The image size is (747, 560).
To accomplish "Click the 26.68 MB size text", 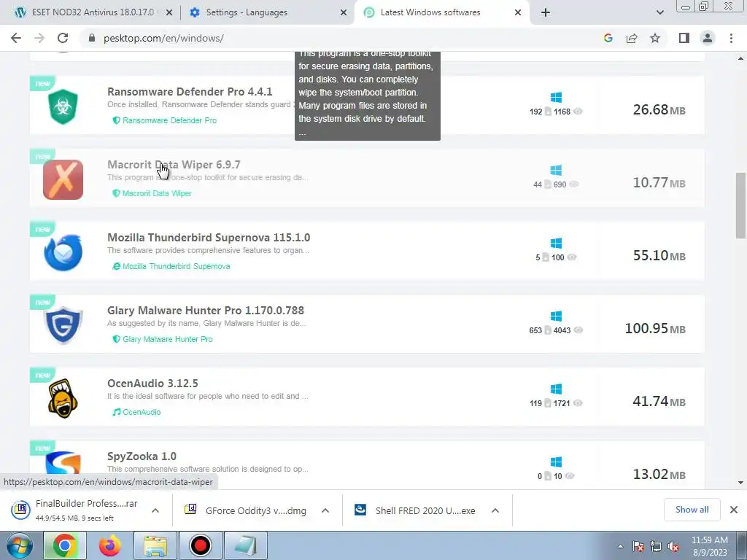I will tap(659, 110).
